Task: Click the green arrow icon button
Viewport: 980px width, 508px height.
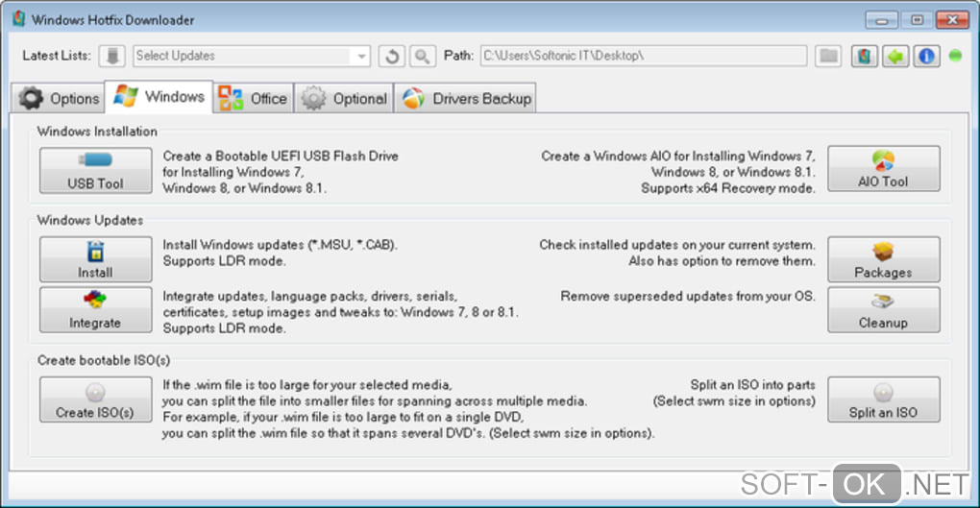Action: [895, 57]
